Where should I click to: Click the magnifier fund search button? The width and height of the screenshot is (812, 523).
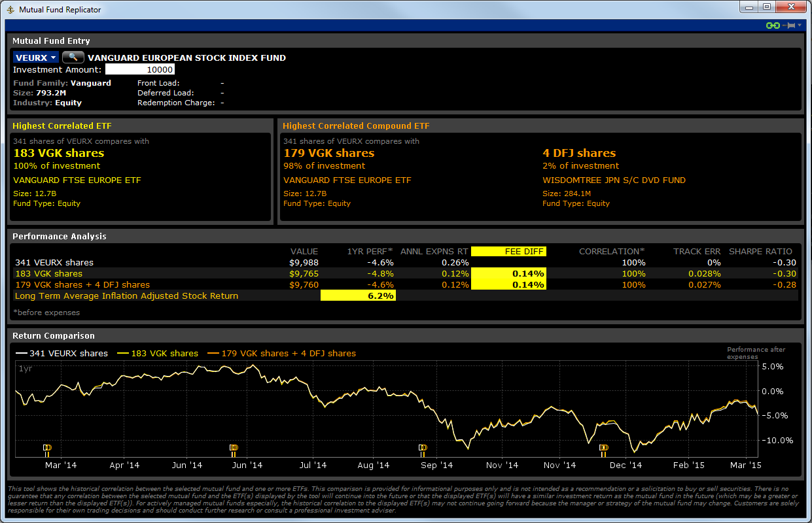pyautogui.click(x=73, y=58)
